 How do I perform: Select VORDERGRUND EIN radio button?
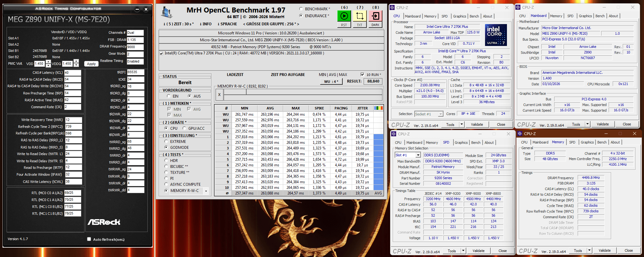tap(169, 96)
